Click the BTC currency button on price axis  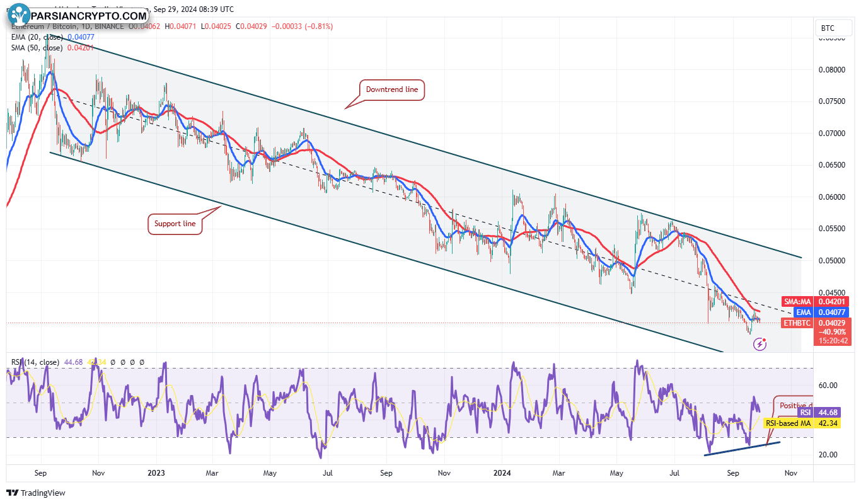tap(826, 28)
